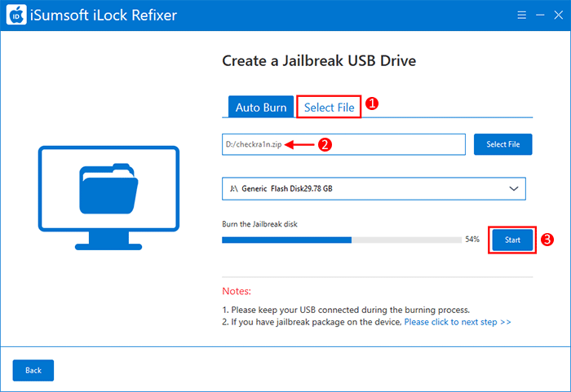
Task: Click the Burn the Jailbreak disk label
Action: coord(259,224)
